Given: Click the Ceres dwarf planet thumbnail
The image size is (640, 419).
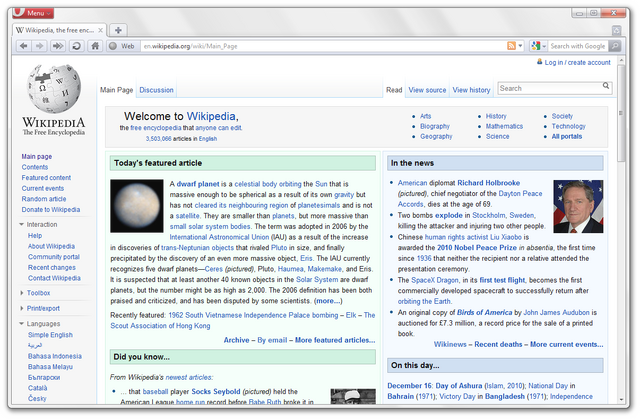Looking at the screenshot, I should point(137,206).
